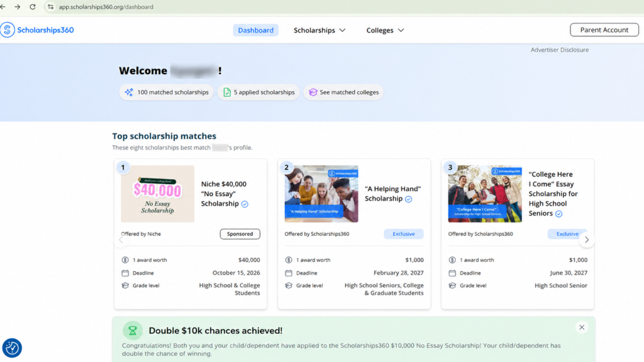Viewport: 644px width, 362px height.
Task: Show next scholarships with the right carousel arrow
Action: tap(587, 239)
